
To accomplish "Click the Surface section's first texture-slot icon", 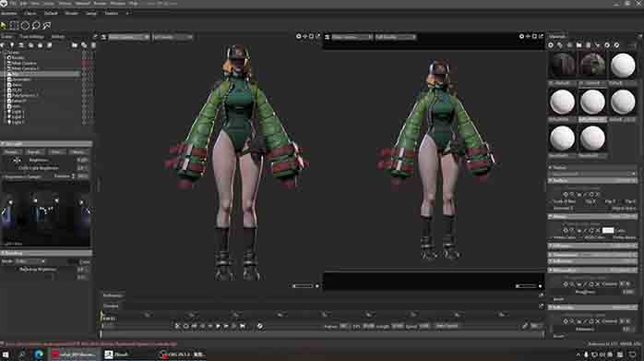I will [566, 194].
